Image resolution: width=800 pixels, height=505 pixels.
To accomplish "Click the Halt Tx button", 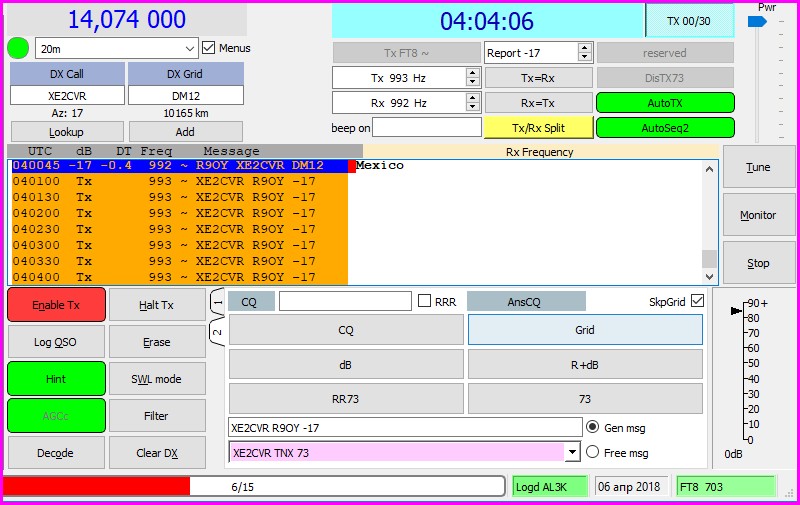I will tap(156, 305).
